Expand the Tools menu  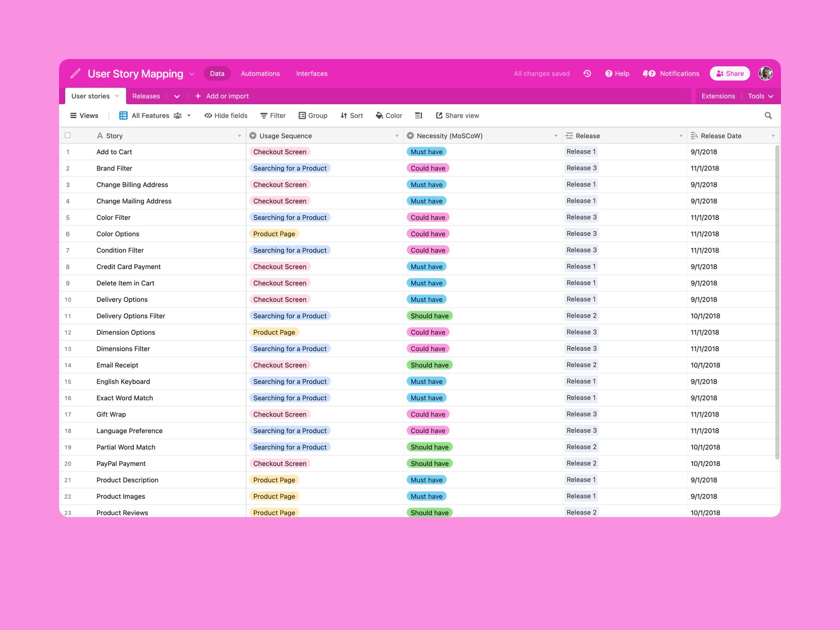[x=760, y=96]
